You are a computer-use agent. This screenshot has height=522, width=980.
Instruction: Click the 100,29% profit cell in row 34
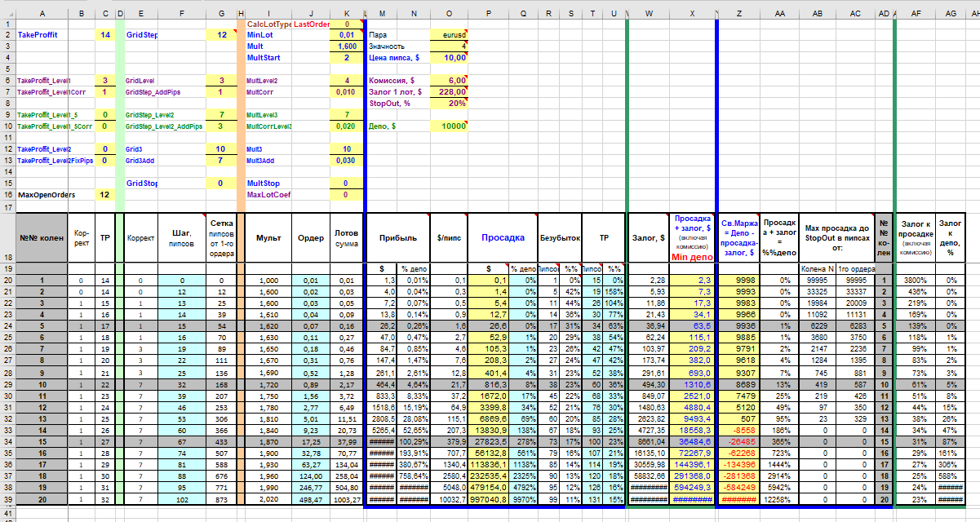(x=414, y=443)
